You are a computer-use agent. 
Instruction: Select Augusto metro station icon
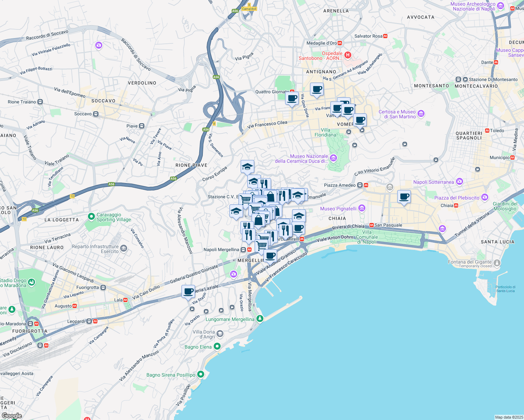point(74,306)
